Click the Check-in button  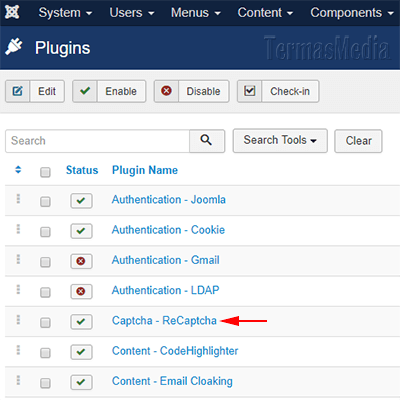(x=278, y=91)
